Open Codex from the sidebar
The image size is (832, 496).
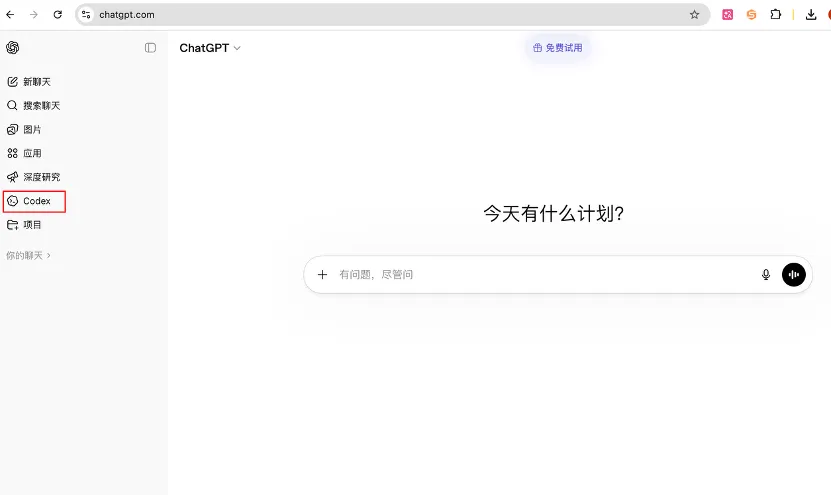click(x=34, y=201)
